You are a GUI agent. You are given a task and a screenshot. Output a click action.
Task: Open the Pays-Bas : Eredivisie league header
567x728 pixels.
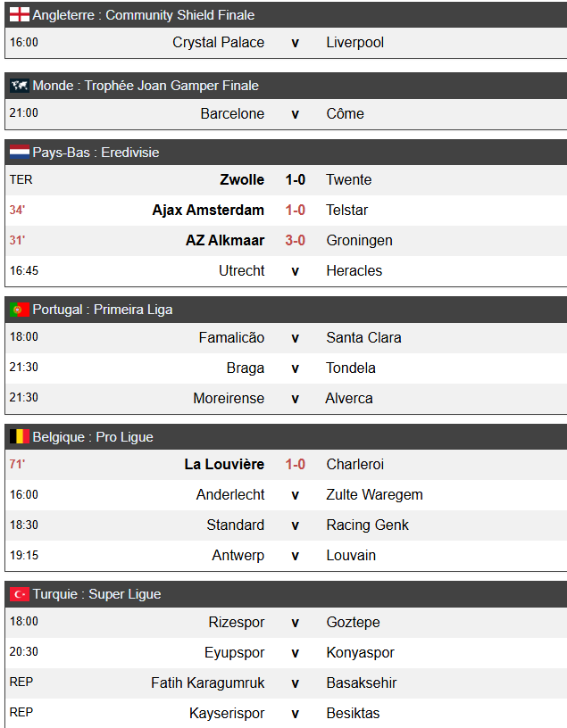pos(96,153)
